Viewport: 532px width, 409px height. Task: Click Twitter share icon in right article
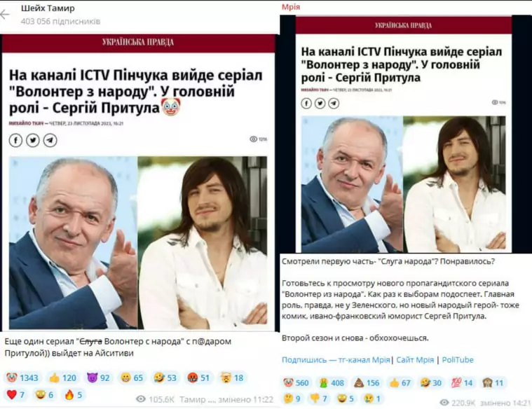320,103
